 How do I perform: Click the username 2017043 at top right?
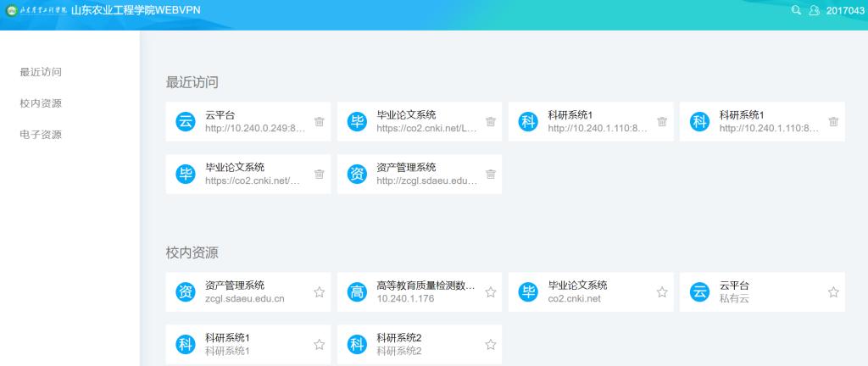(x=844, y=10)
